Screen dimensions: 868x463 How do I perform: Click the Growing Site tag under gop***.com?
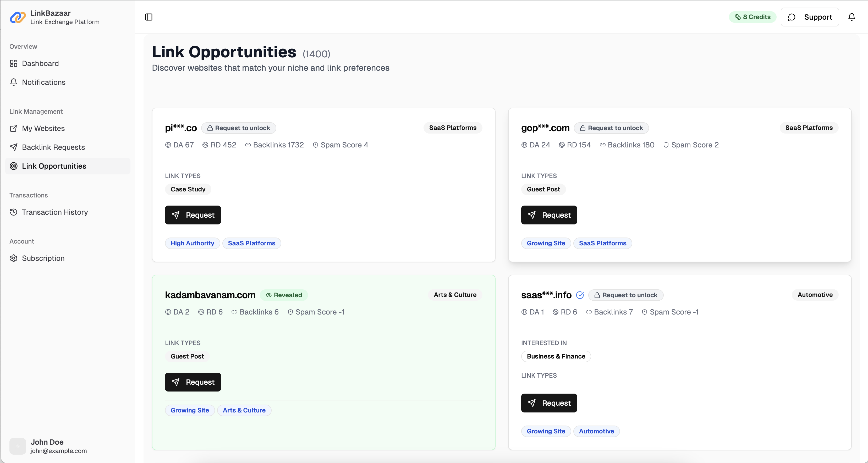click(546, 243)
